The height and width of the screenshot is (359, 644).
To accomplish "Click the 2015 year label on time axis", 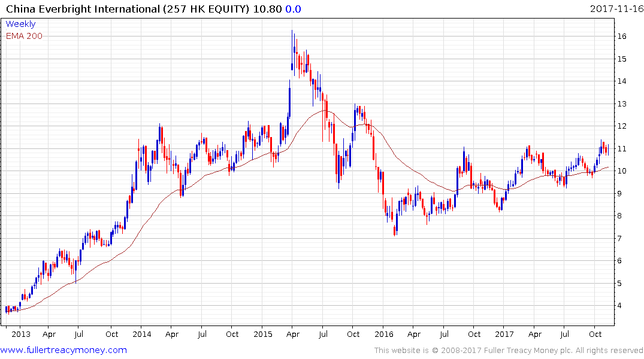I will pos(263,334).
